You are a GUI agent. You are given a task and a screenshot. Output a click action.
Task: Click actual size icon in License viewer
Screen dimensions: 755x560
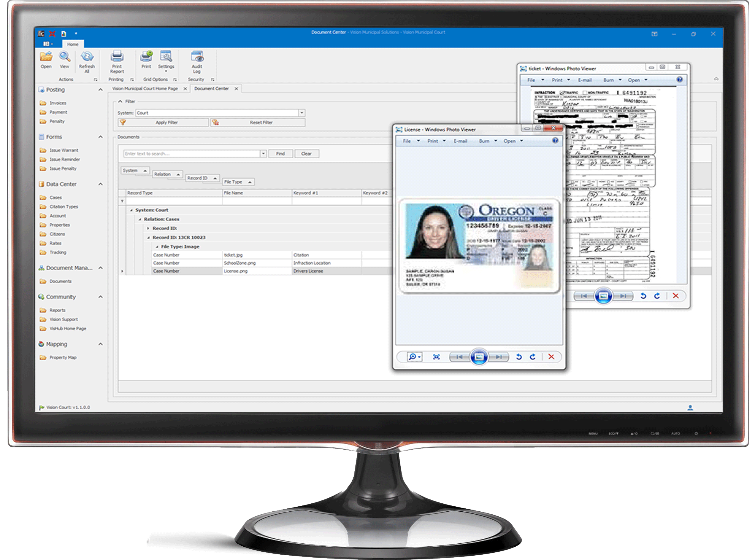click(x=437, y=357)
